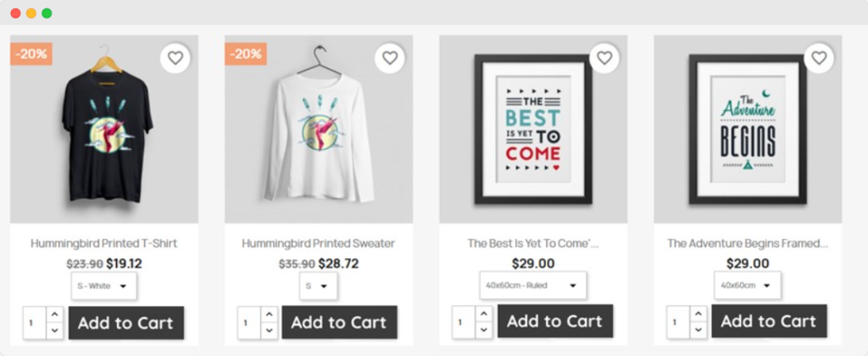Viewport: 868px width, 356px height.
Task: Click wishlist heart on Hummingbird Printed Sweater
Action: tap(390, 58)
